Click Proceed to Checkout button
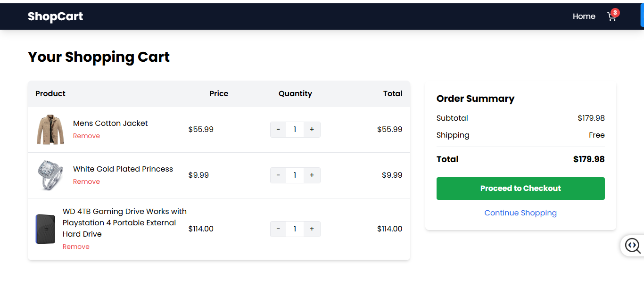644x288 pixels. tap(520, 189)
